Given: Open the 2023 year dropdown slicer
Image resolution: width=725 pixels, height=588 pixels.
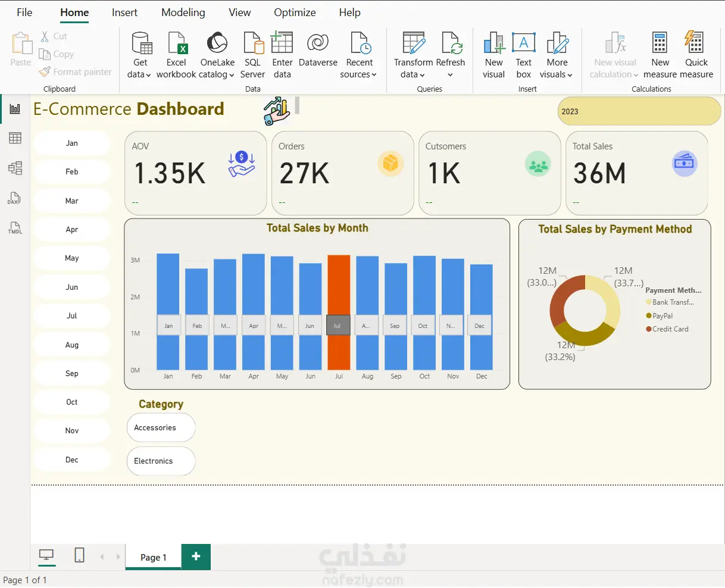Looking at the screenshot, I should [x=639, y=111].
